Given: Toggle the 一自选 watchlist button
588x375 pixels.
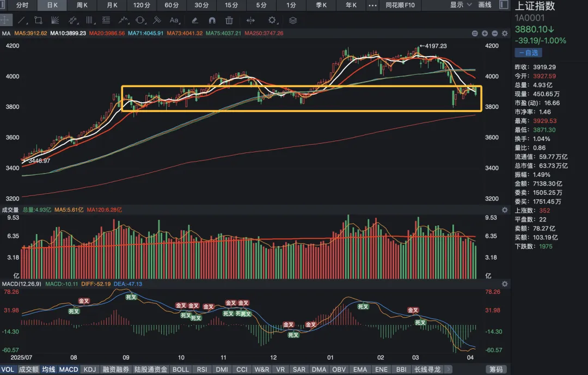Looking at the screenshot, I should pyautogui.click(x=528, y=53).
